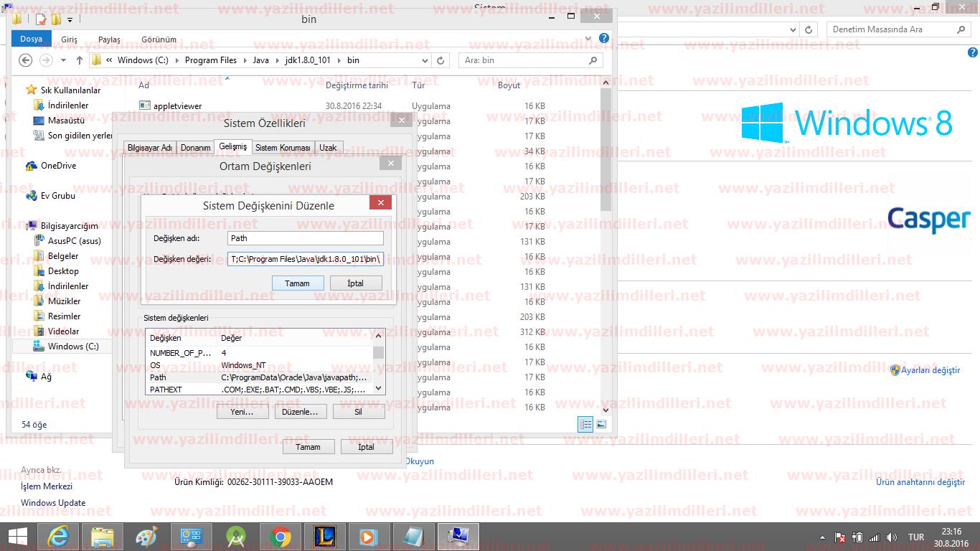Open Windows Update link
This screenshot has height=551, width=980.
click(53, 503)
